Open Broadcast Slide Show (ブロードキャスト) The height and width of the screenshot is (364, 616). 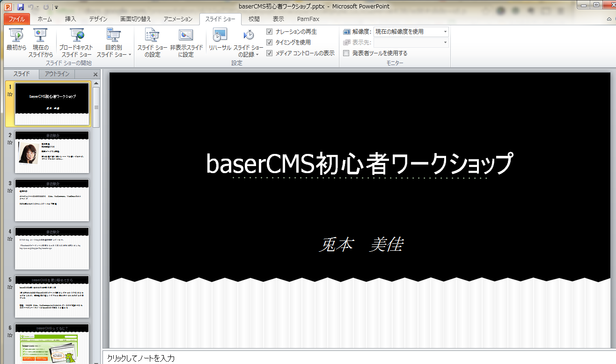[x=76, y=42]
